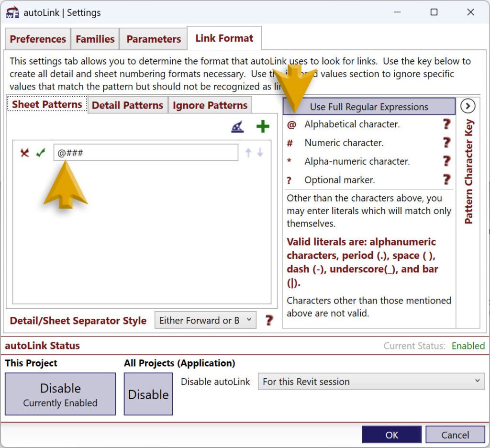Open help for Optional marker

(447, 180)
